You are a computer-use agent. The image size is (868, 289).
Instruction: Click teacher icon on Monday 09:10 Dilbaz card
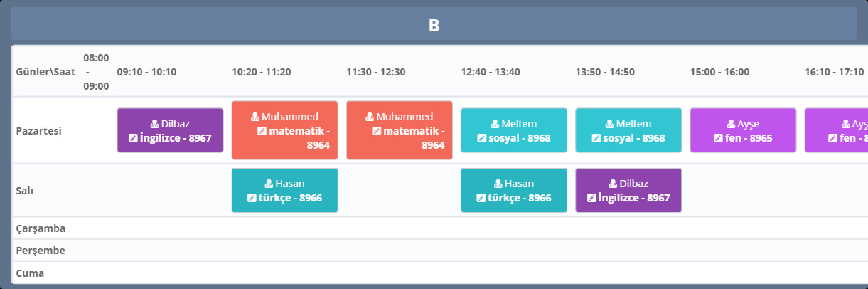pyautogui.click(x=155, y=124)
